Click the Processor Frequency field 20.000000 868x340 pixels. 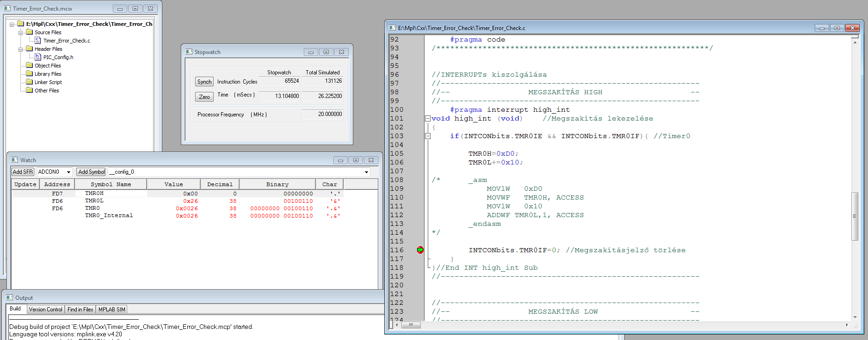coord(322,114)
